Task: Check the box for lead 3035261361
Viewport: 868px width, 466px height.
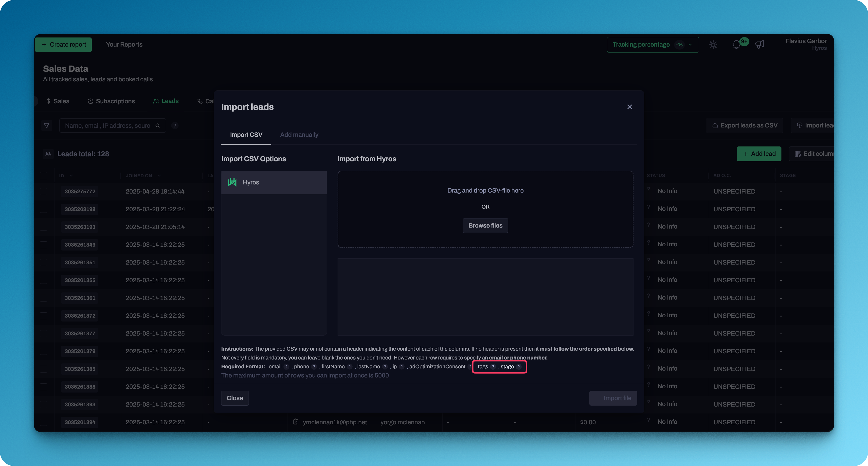Action: click(43, 298)
